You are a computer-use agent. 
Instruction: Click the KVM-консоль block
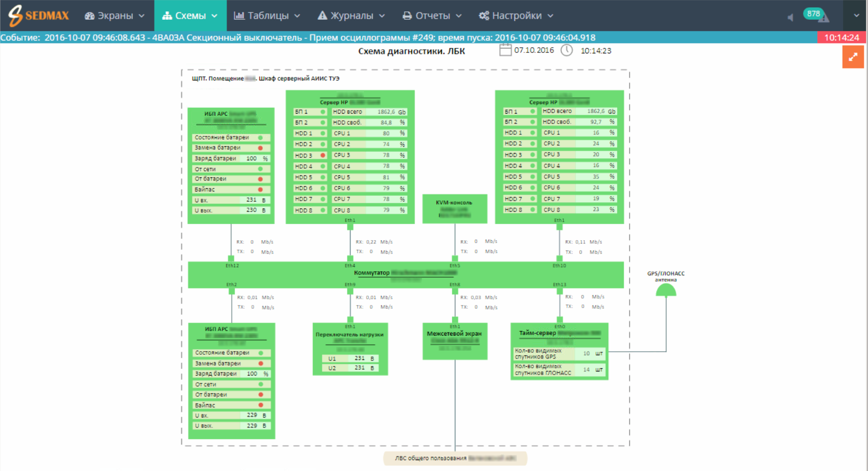[454, 209]
